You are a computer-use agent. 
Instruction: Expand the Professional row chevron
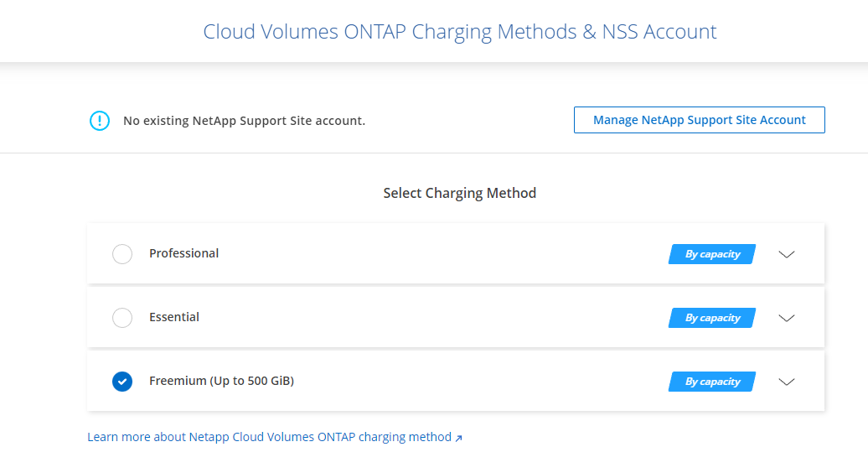pos(787,254)
